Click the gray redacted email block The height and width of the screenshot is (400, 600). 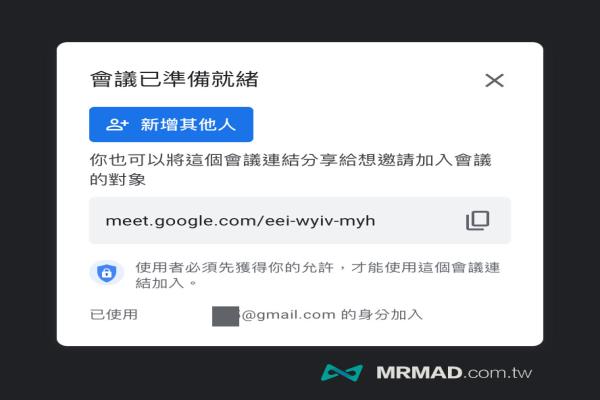(225, 316)
